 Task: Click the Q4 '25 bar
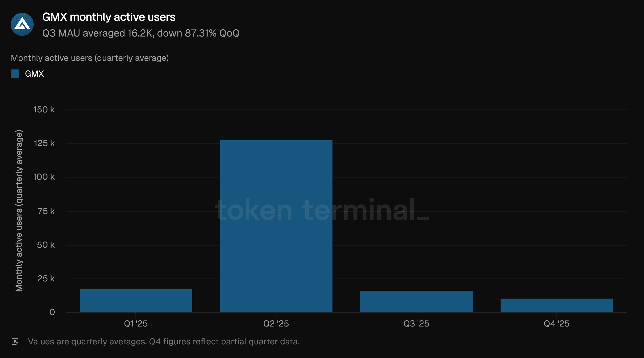click(556, 305)
